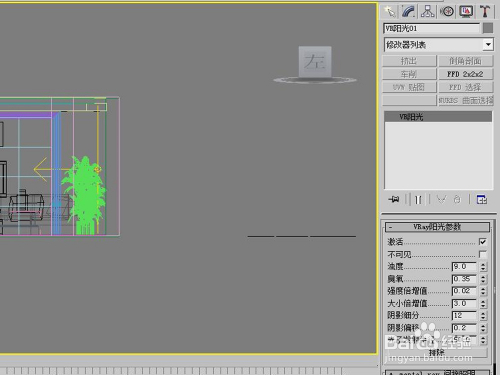Click the ViewCube 左 face

click(315, 62)
